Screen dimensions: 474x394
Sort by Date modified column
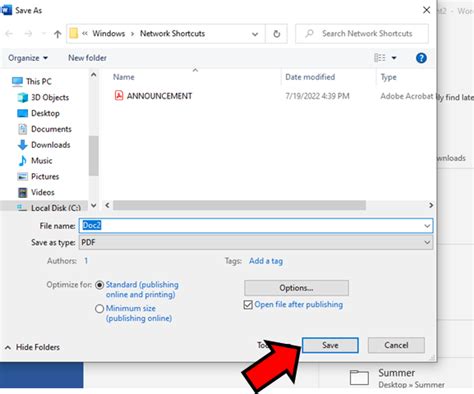(310, 77)
